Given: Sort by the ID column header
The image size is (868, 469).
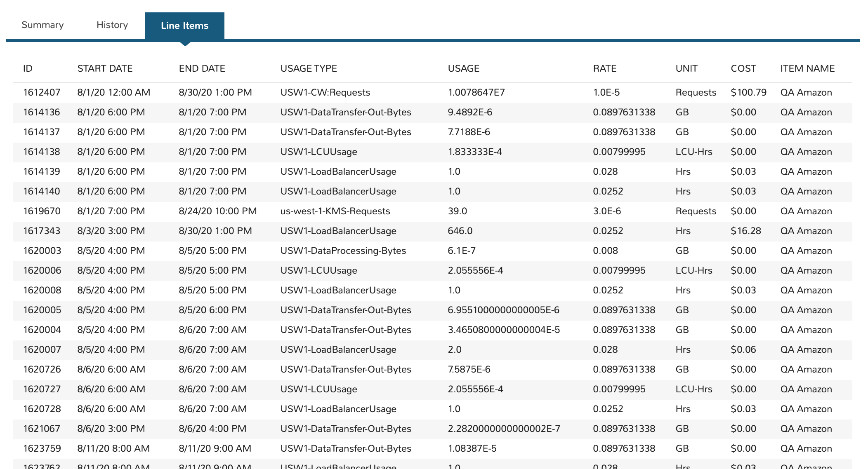Looking at the screenshot, I should tap(27, 68).
